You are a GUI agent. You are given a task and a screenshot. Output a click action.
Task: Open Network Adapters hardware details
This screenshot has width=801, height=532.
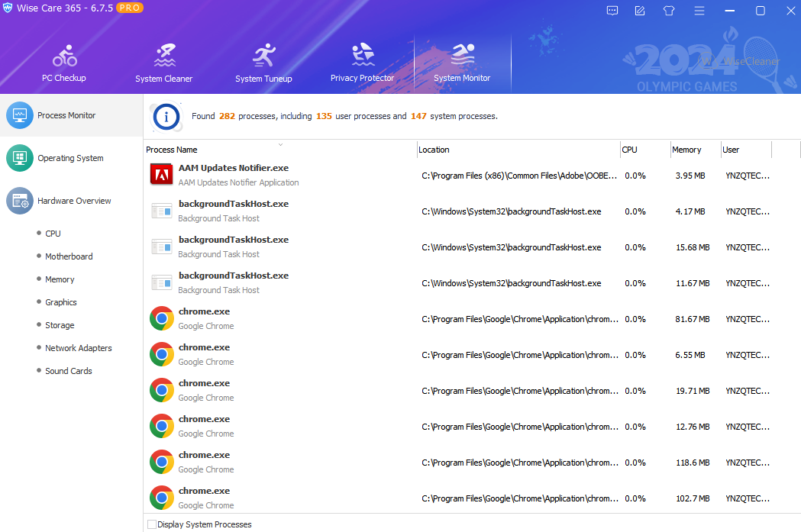pyautogui.click(x=78, y=348)
